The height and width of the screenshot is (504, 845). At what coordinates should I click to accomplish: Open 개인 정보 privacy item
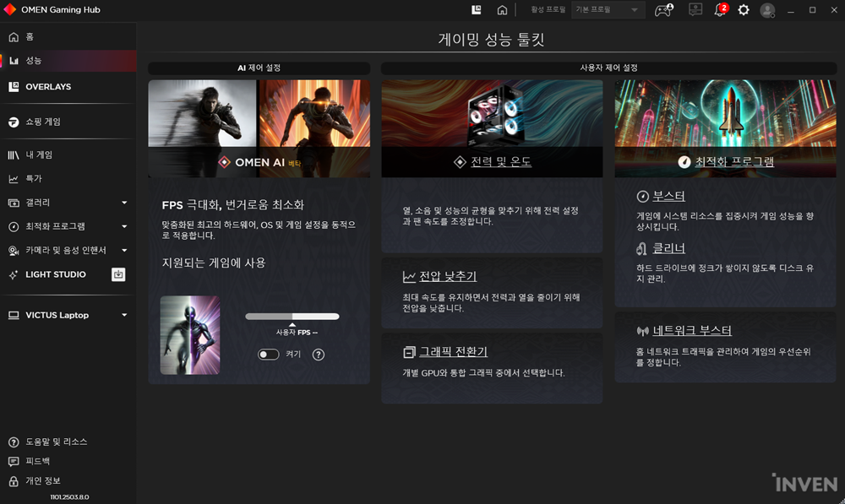pos(35,481)
